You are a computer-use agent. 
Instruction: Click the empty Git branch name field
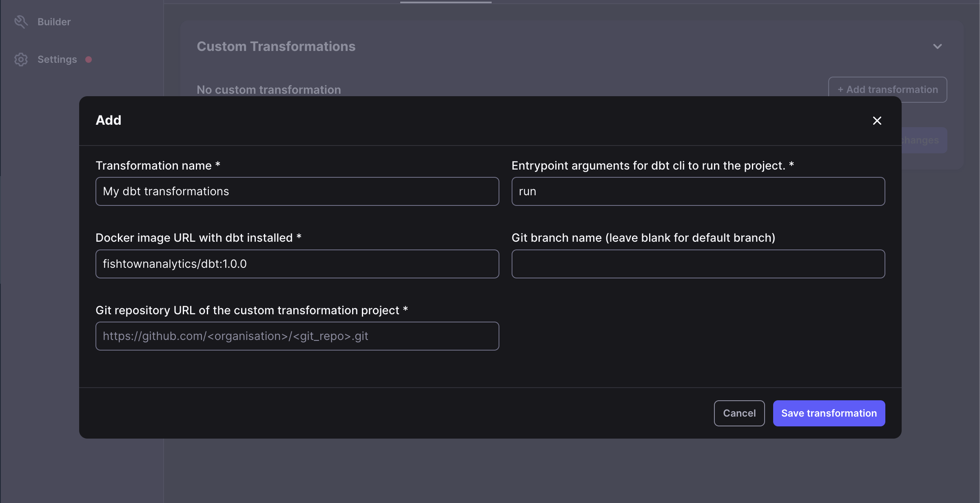tap(698, 264)
